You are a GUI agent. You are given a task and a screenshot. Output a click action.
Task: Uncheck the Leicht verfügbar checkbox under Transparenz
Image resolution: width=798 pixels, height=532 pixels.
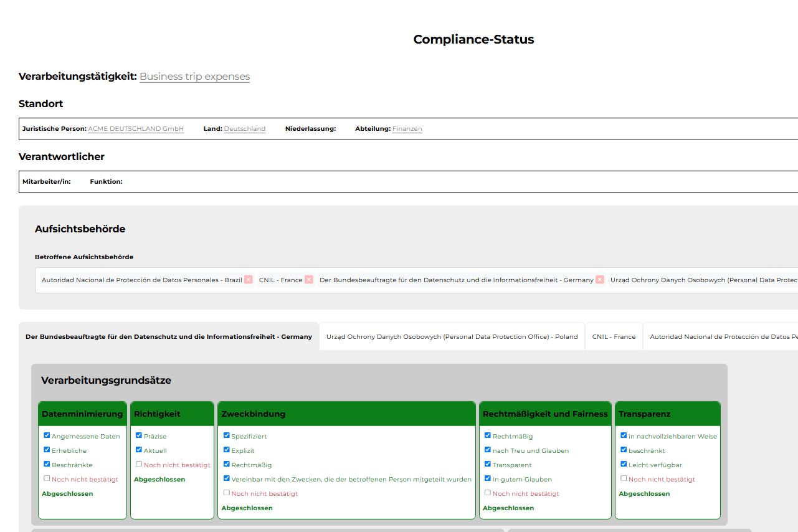pos(623,464)
